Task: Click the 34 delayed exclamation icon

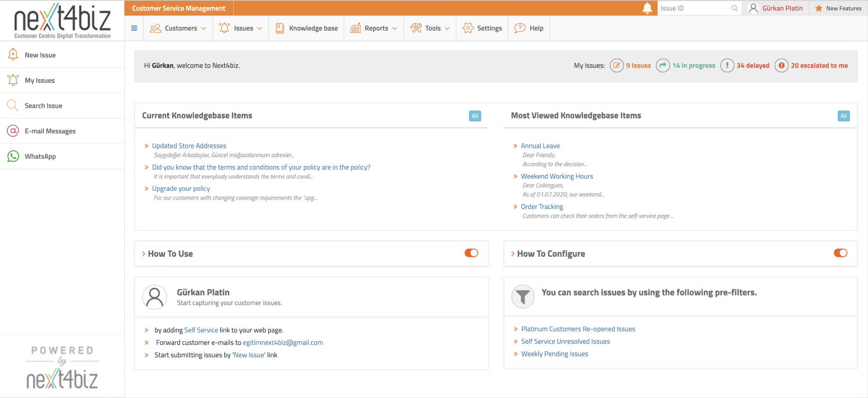Action: [x=727, y=66]
